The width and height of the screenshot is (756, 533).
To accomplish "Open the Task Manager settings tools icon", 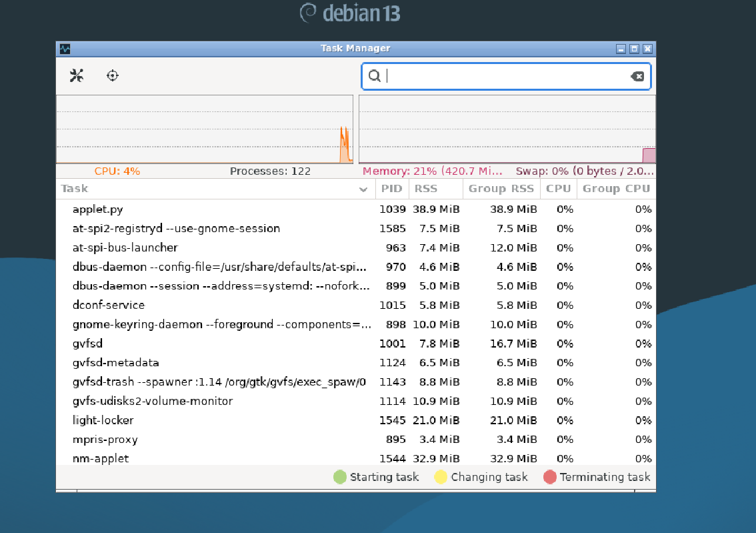I will (x=77, y=76).
